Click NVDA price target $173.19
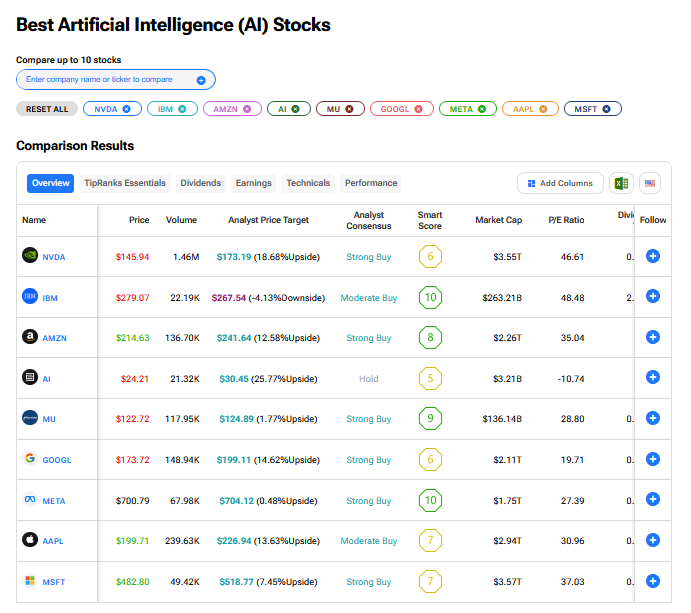 (234, 257)
